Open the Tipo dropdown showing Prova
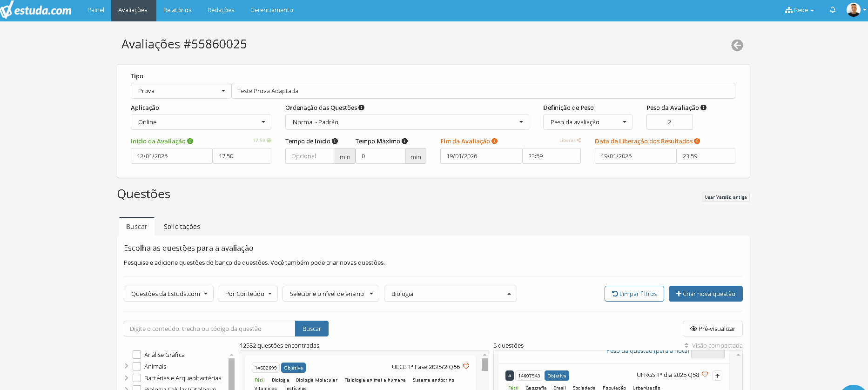Screen dimensions: 868x390 tap(181, 91)
